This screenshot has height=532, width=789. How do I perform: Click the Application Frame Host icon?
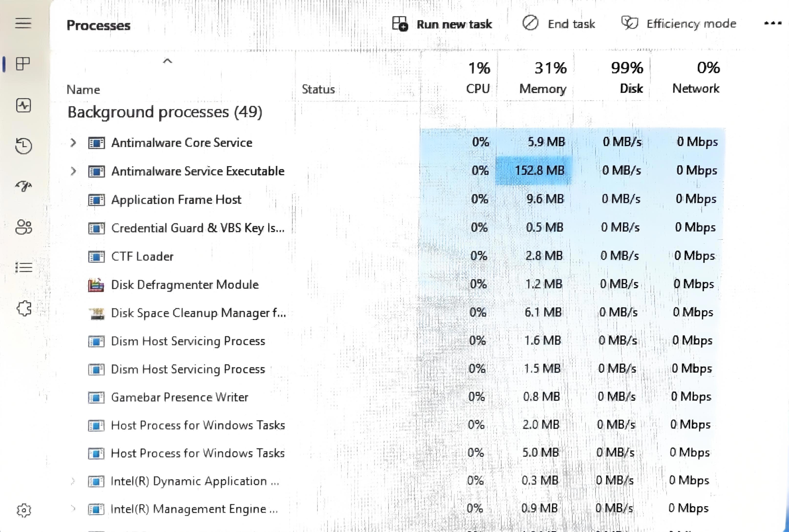[x=96, y=200]
